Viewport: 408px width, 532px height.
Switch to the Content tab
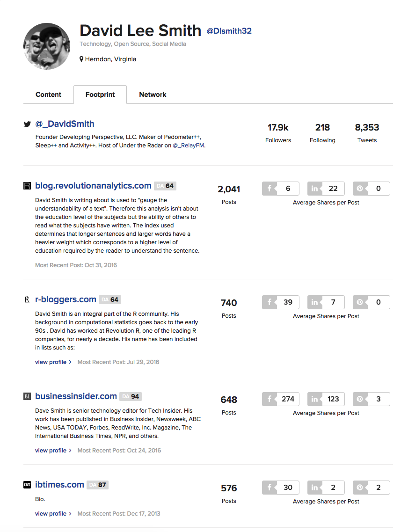pyautogui.click(x=49, y=95)
